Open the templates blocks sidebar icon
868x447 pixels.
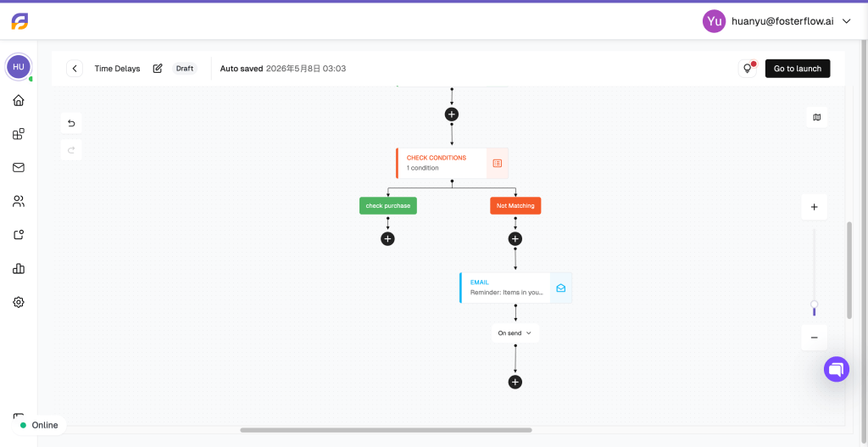pos(19,134)
